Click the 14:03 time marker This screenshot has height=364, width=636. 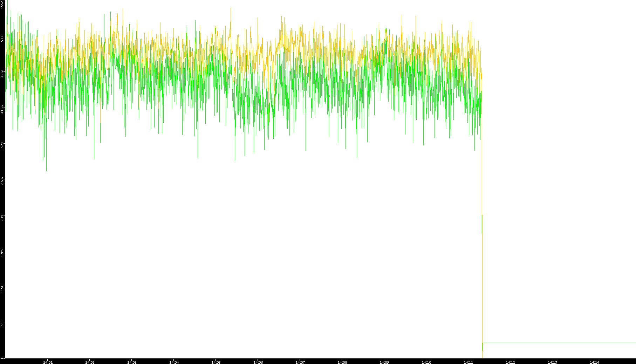[132, 362]
